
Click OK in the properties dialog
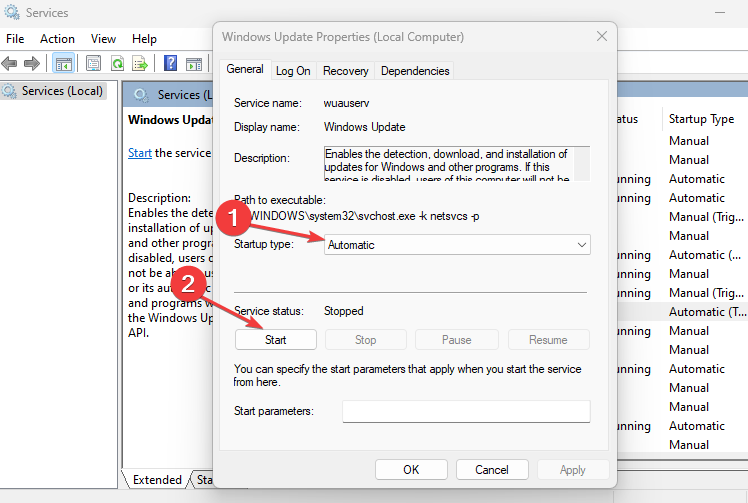tap(411, 470)
